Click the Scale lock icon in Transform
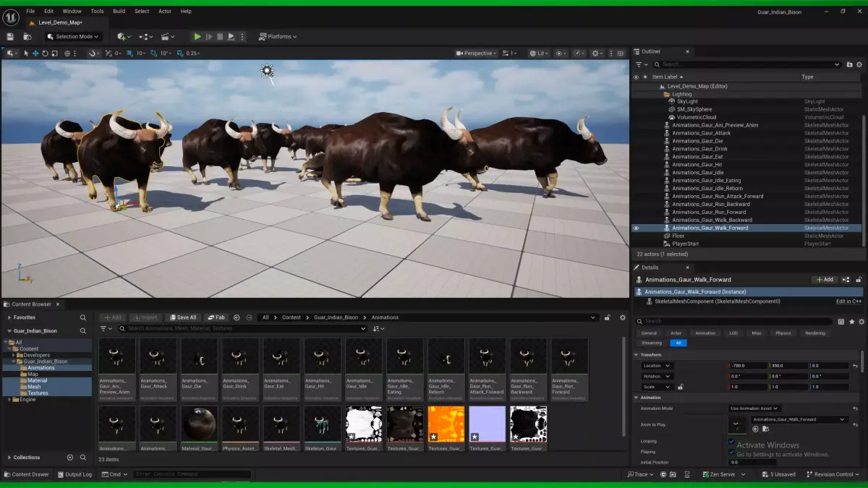 click(680, 387)
